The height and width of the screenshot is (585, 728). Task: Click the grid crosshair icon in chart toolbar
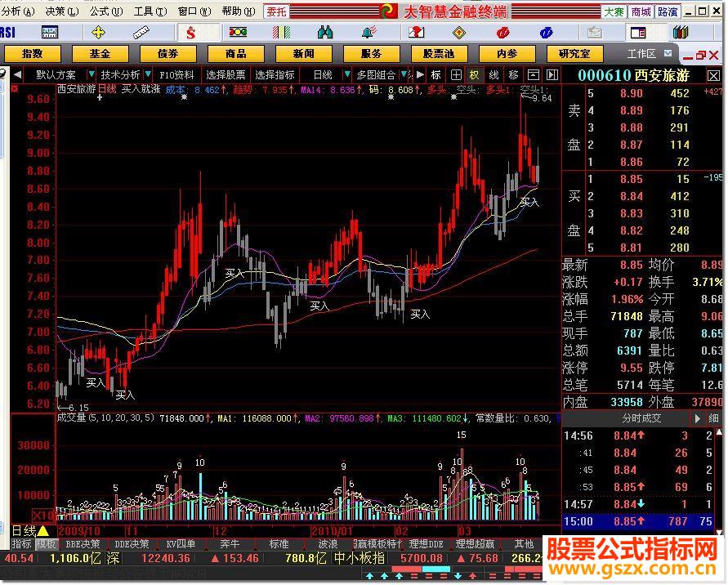pyautogui.click(x=456, y=74)
